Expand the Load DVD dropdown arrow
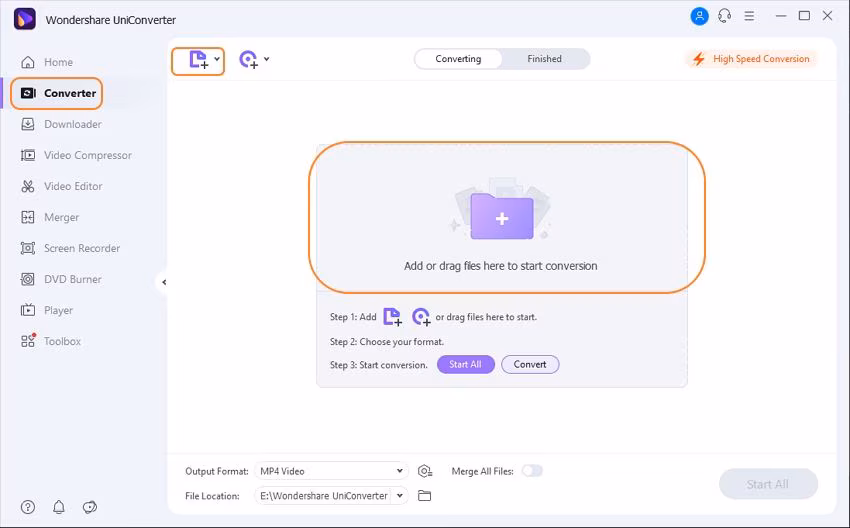This screenshot has height=528, width=850. [267, 59]
